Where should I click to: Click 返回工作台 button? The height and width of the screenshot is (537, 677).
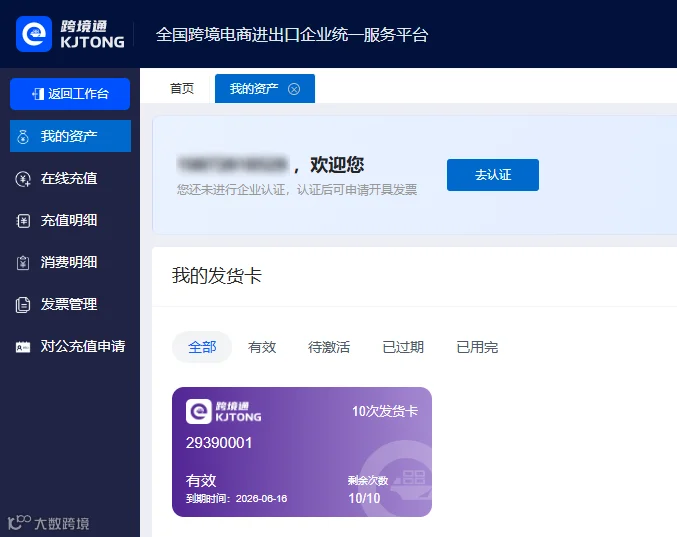[x=70, y=94]
